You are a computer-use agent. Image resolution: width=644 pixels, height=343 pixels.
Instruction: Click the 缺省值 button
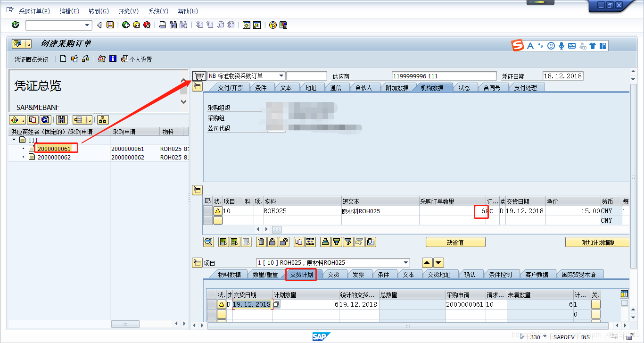(x=455, y=242)
